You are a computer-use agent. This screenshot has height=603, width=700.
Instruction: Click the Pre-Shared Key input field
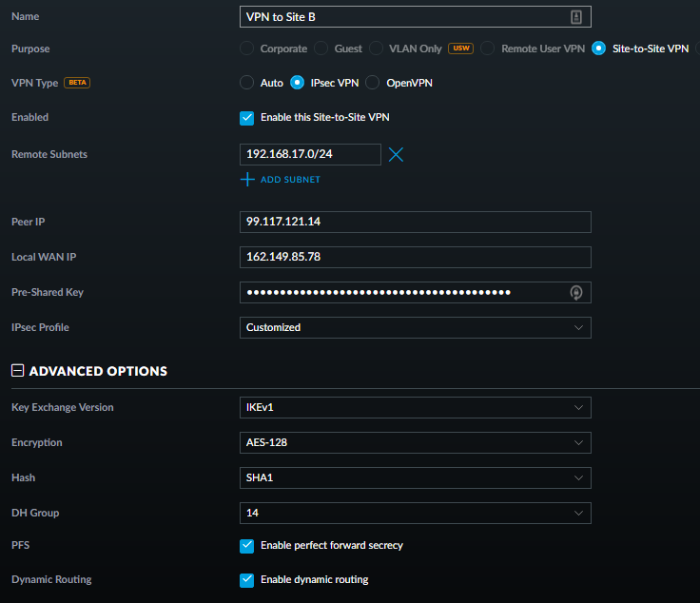pos(416,292)
